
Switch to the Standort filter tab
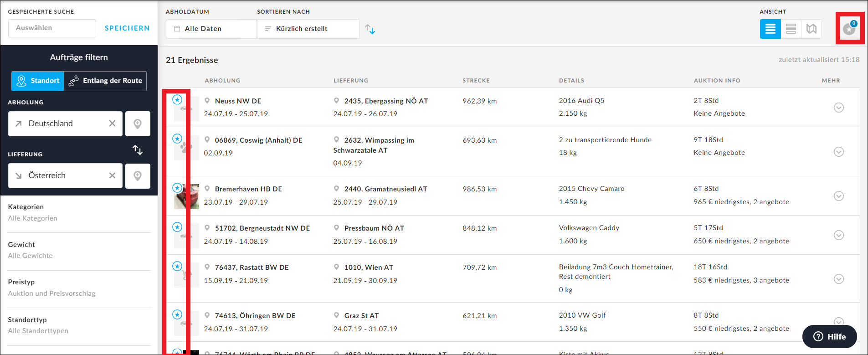point(38,81)
